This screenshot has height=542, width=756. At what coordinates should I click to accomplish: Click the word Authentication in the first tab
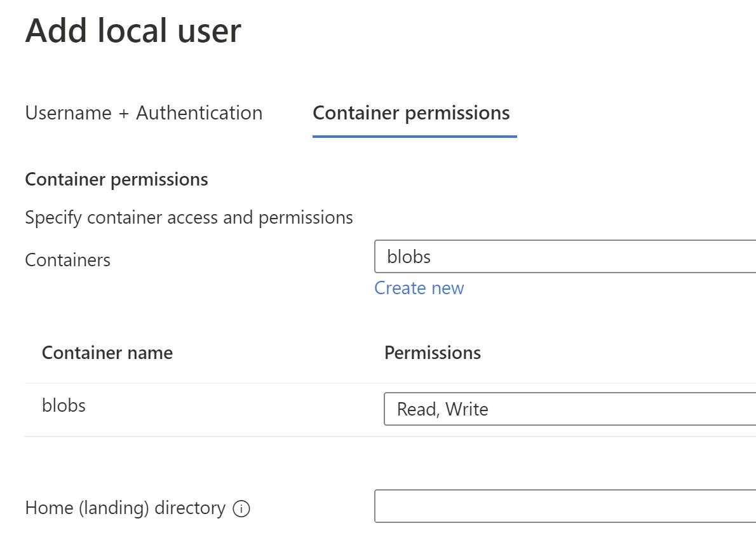[x=199, y=113]
